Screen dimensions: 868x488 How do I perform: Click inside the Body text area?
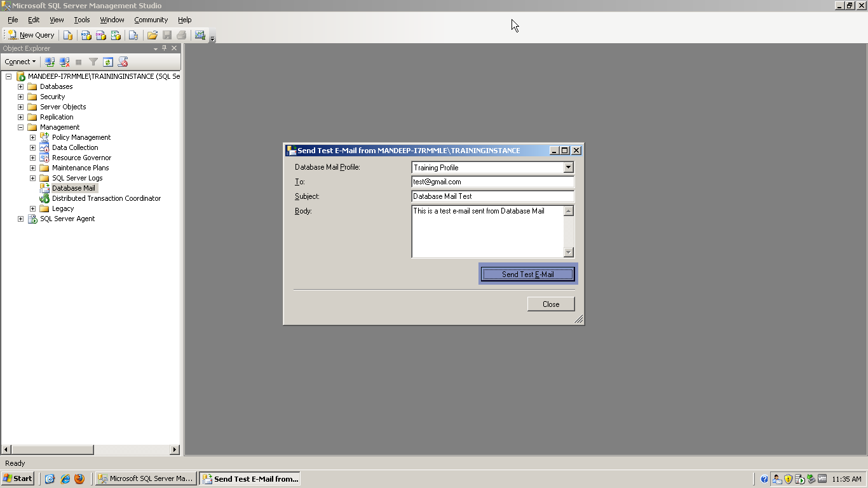(487, 231)
